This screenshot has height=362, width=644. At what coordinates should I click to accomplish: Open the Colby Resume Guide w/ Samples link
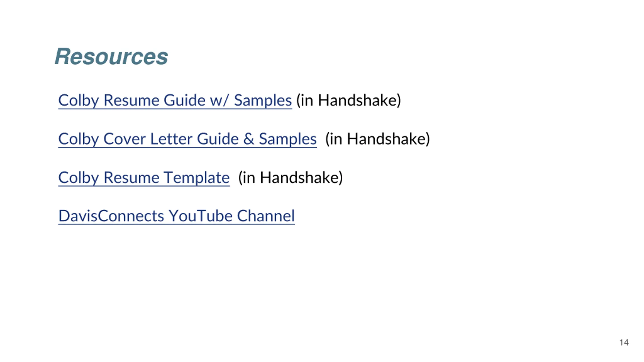pos(175,101)
